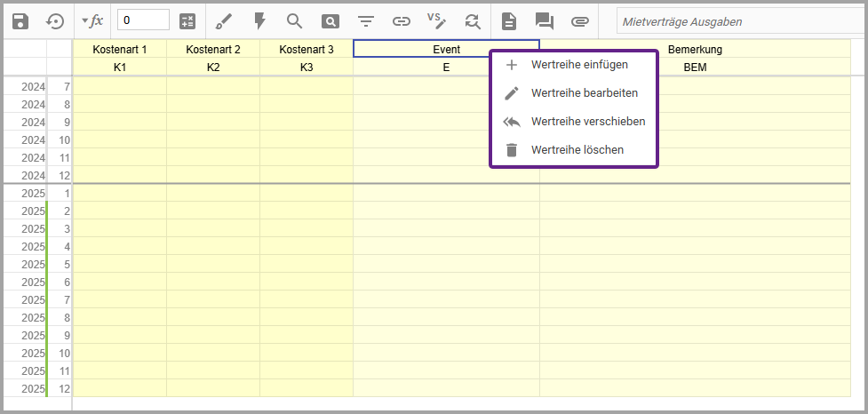The image size is (868, 414).
Task: Choose 'Wertreihe verschieben' option
Action: pos(587,122)
